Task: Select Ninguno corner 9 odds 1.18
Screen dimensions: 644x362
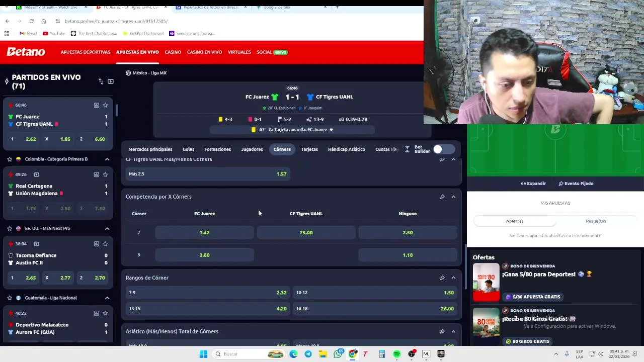Action: pos(408,255)
